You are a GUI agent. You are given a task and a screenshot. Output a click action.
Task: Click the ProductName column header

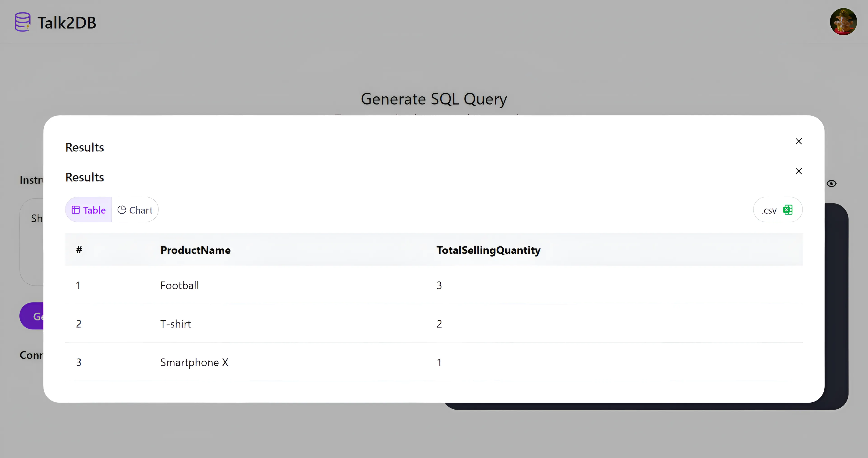[196, 250]
